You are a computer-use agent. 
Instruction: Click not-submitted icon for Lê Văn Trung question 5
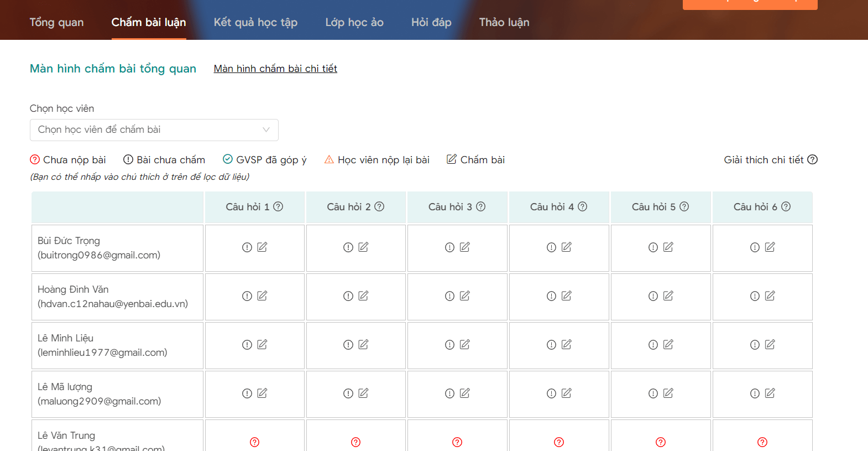661,442
